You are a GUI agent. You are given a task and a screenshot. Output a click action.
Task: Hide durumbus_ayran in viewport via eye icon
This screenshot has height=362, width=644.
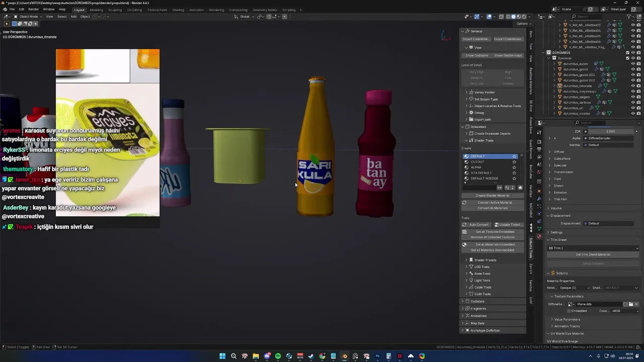pos(633,64)
